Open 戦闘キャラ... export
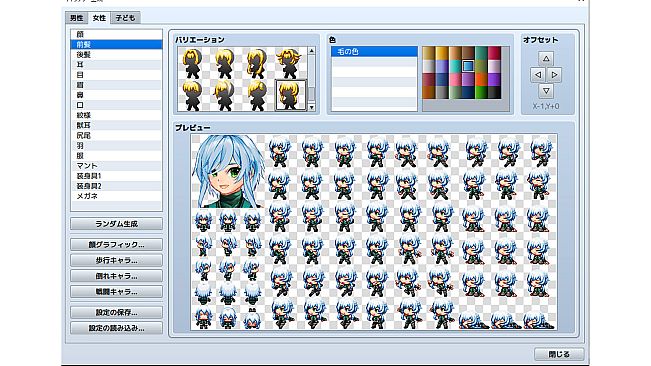This screenshot has height=366, width=651. pyautogui.click(x=116, y=292)
